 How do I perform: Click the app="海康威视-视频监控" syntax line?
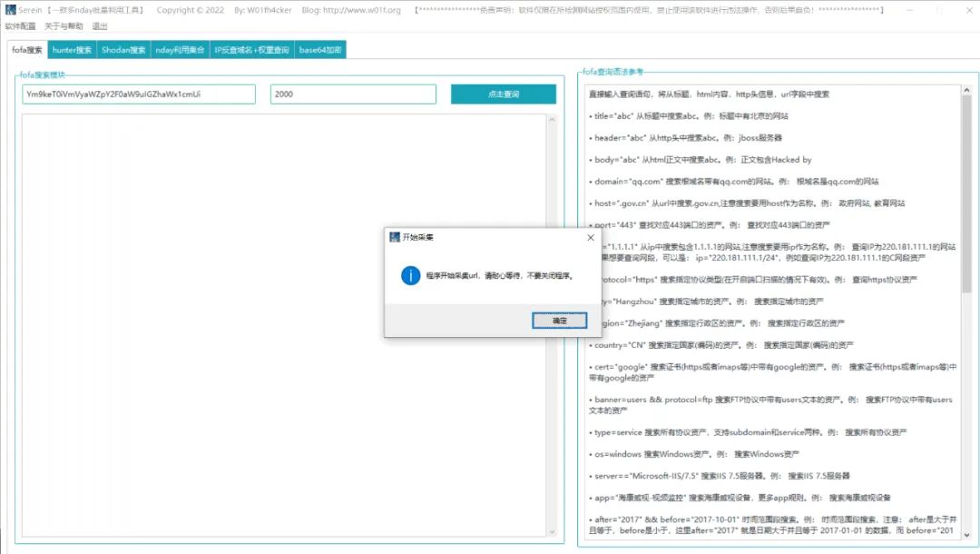tap(740, 498)
